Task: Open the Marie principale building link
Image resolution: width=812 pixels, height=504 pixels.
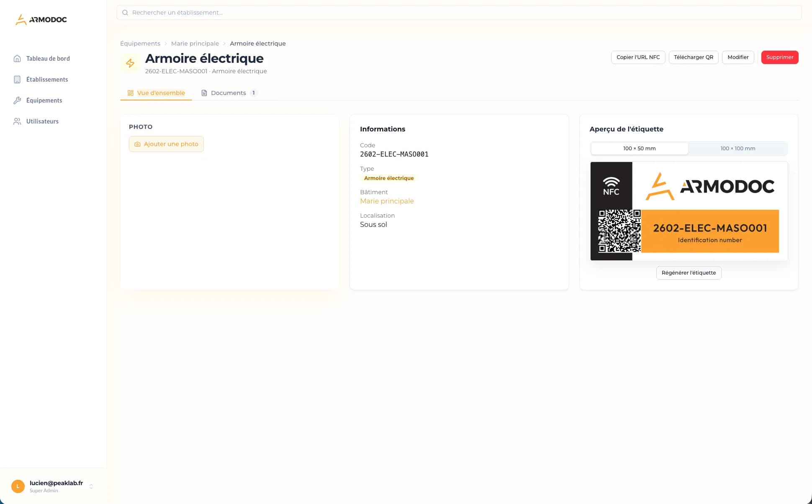Action: tap(387, 201)
